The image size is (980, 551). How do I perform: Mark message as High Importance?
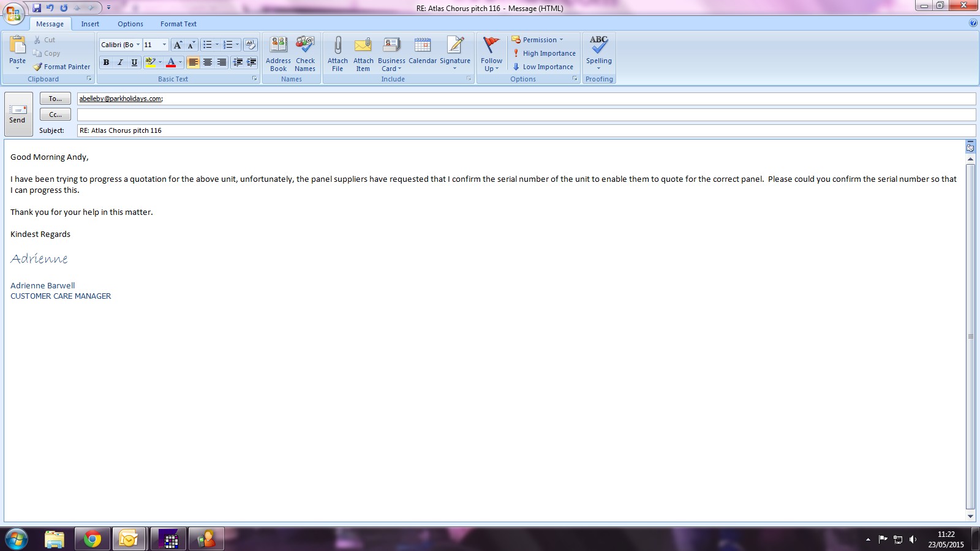click(x=544, y=53)
